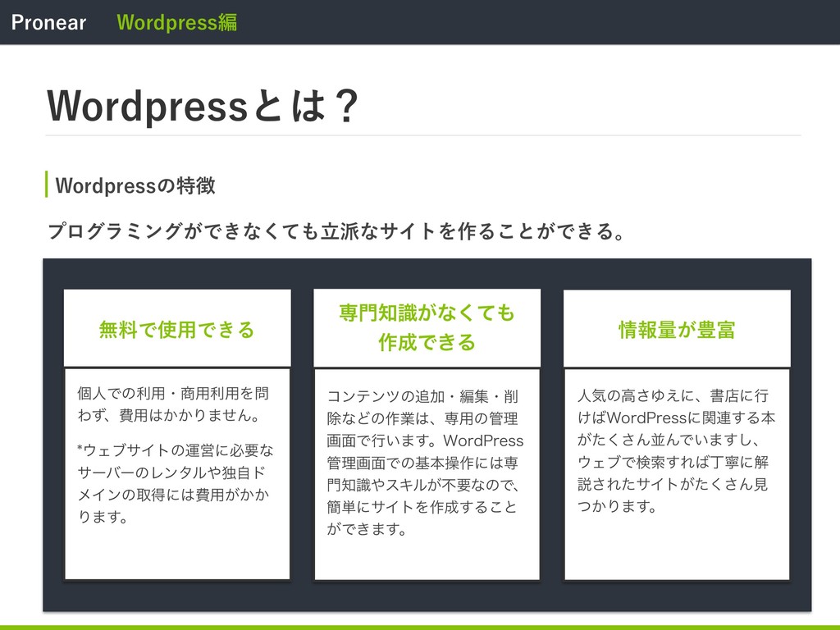Click the 専門知識がなくても作成できる card title
Image resolution: width=840 pixels, height=630 pixels.
pyautogui.click(x=427, y=327)
